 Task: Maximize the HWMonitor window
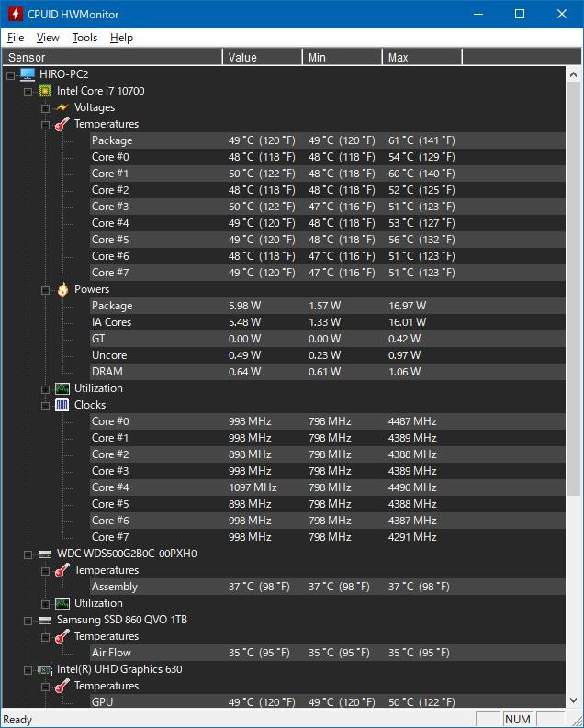(520, 14)
